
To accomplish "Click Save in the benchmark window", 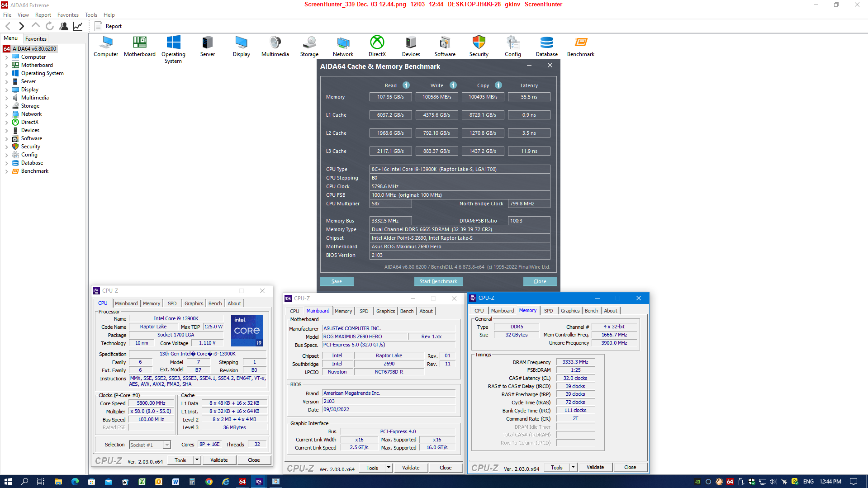I will coord(337,281).
